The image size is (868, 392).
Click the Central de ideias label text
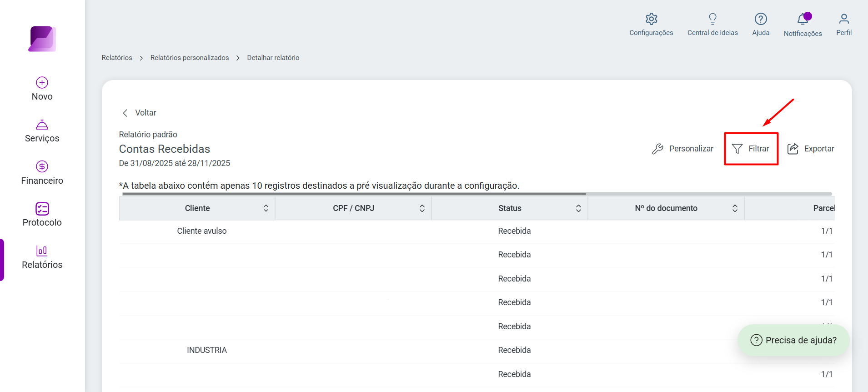click(x=712, y=33)
